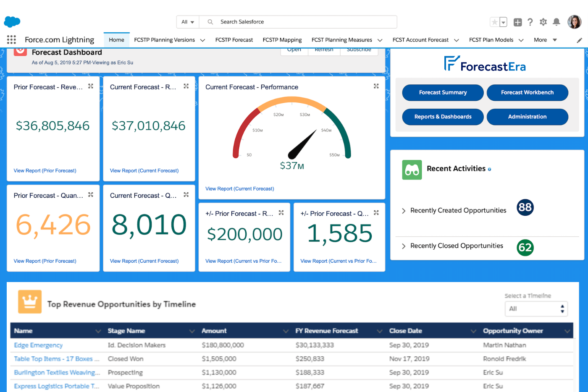Sort by the Amount column header
Viewport: 588px width, 392px height.
(214, 331)
